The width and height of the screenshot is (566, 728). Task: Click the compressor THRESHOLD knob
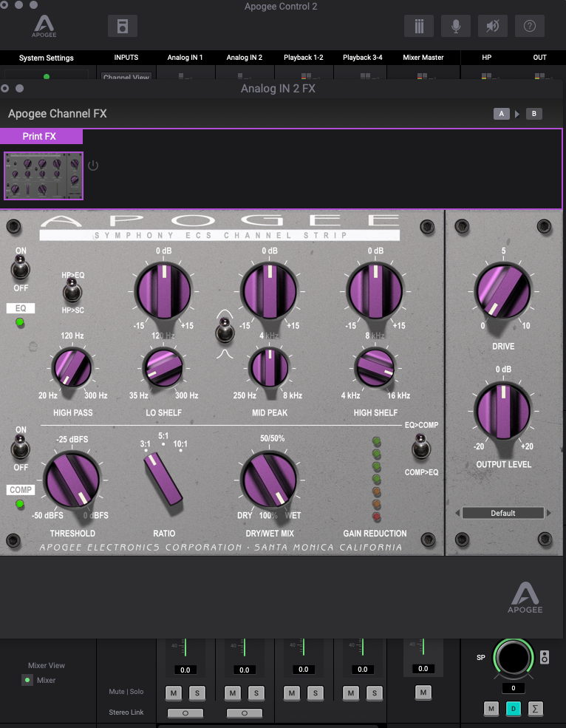72,479
